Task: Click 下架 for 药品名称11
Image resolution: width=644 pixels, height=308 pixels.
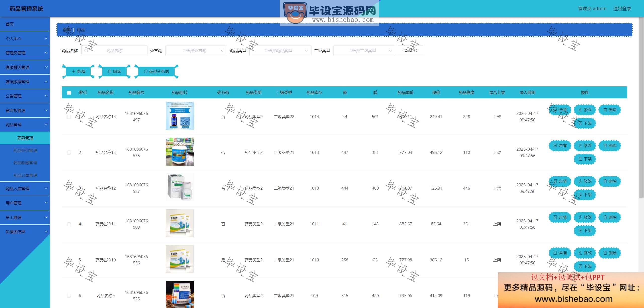Action: point(585,231)
